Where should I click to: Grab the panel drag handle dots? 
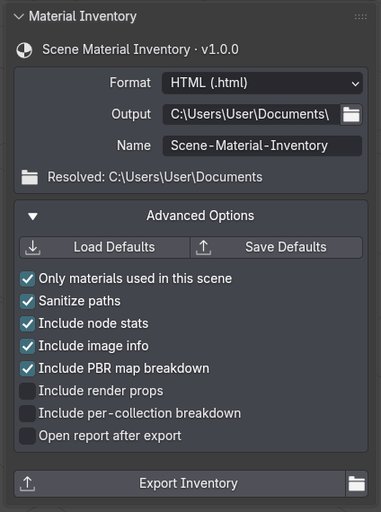click(x=360, y=17)
